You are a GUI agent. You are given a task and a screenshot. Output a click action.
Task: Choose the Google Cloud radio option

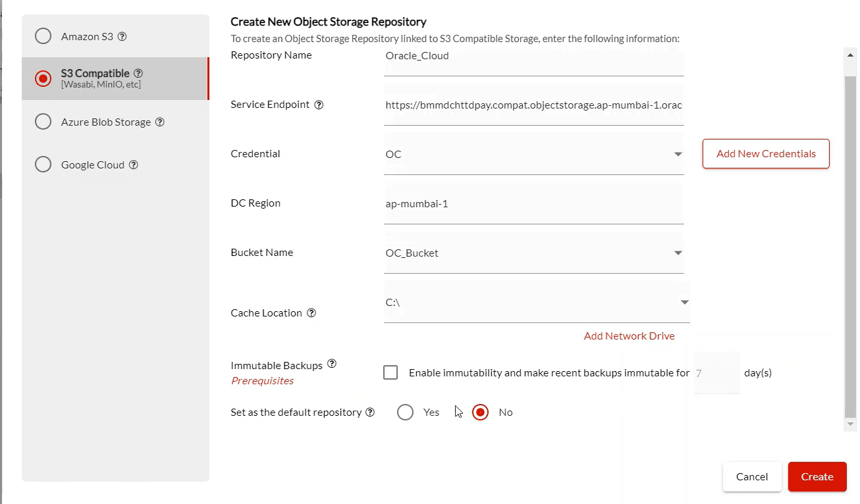(x=43, y=164)
